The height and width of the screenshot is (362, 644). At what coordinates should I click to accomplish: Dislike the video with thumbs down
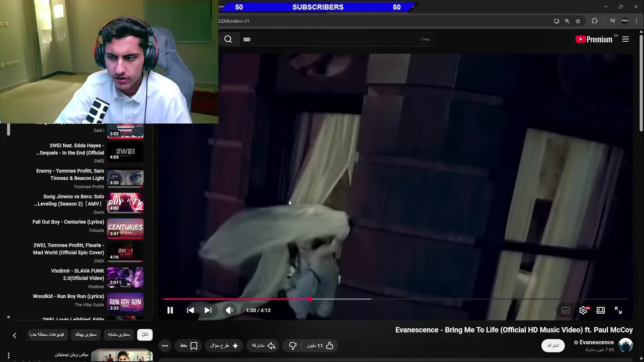(x=293, y=345)
